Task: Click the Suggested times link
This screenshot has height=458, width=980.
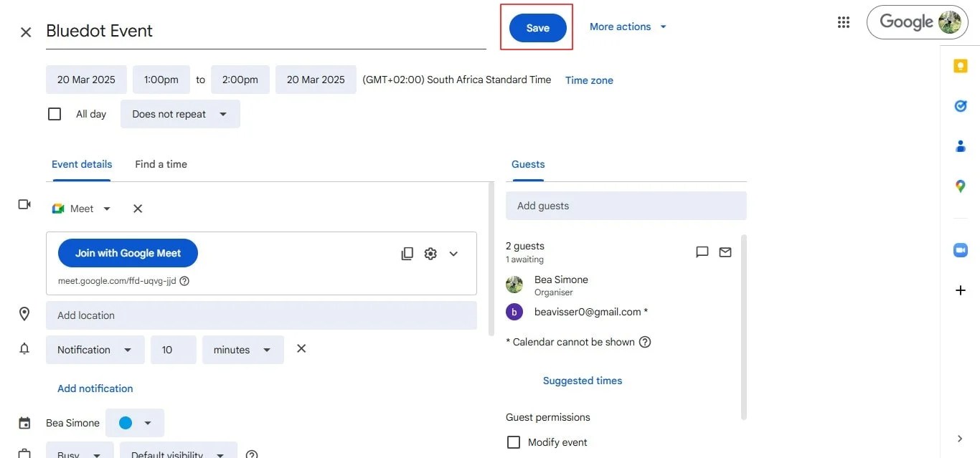Action: [583, 381]
